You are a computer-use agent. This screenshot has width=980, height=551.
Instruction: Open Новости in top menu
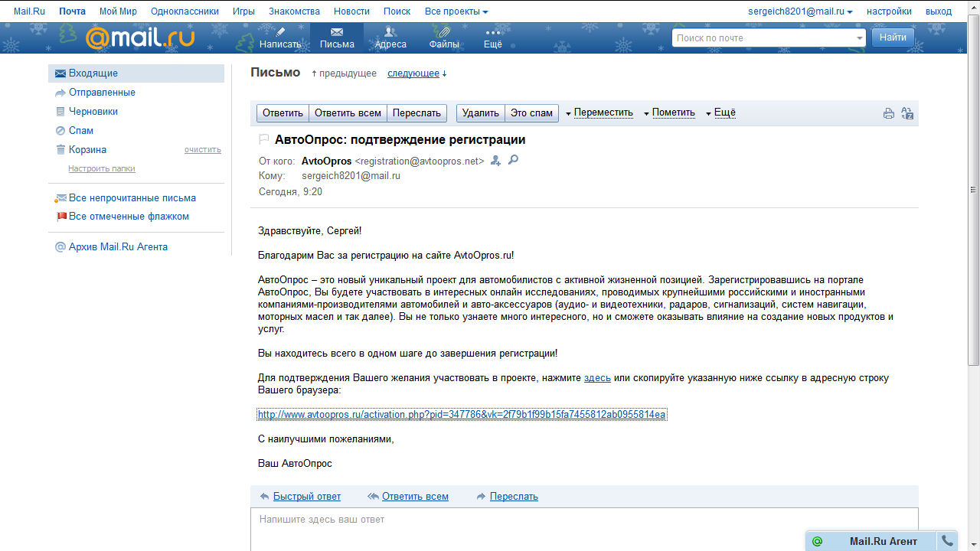[352, 11]
